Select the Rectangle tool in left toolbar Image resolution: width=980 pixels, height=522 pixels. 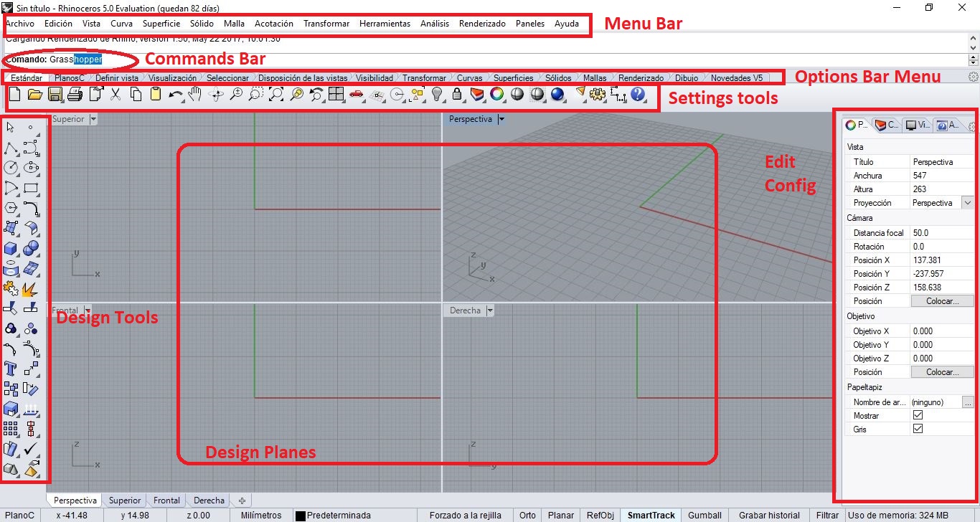click(31, 188)
